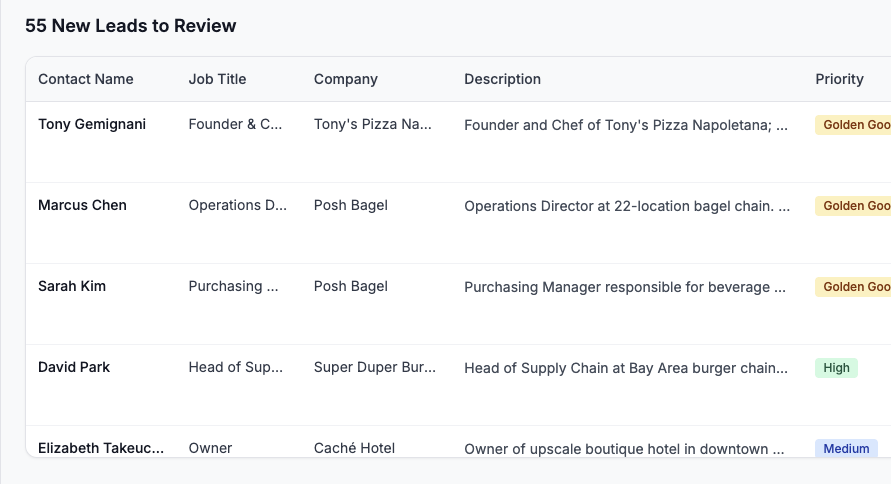Click the Super Duper Burgers company cell
Viewport: 891px width, 484px height.
tap(375, 368)
